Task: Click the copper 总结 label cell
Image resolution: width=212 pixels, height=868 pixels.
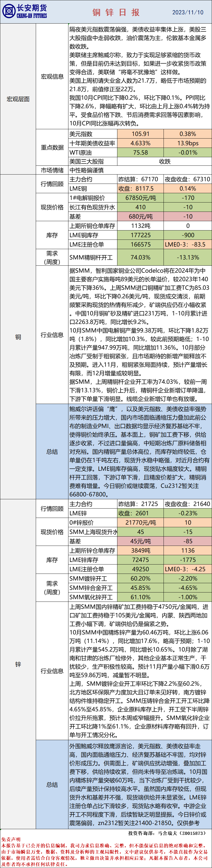Action: pyautogui.click(x=52, y=452)
